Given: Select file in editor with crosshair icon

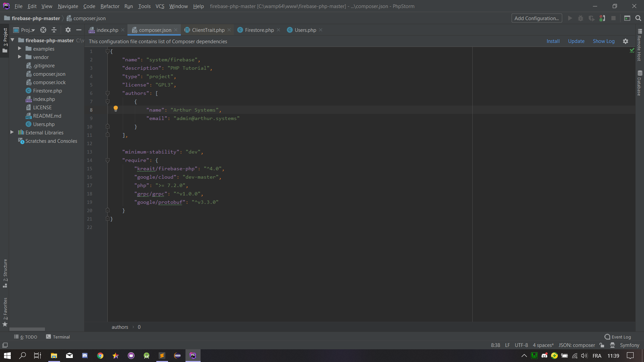Looking at the screenshot, I should pyautogui.click(x=43, y=30).
